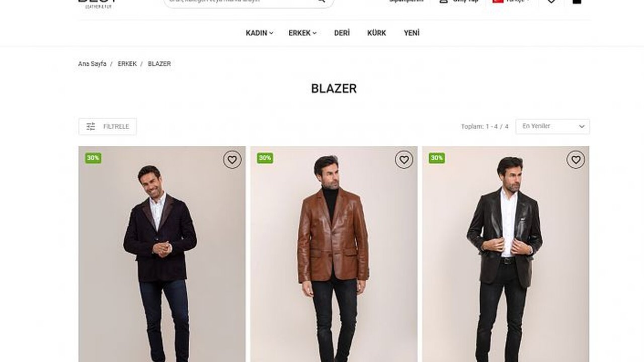Toggle favorite heart on brown leather blazer
The height and width of the screenshot is (362, 644).
pyautogui.click(x=404, y=160)
